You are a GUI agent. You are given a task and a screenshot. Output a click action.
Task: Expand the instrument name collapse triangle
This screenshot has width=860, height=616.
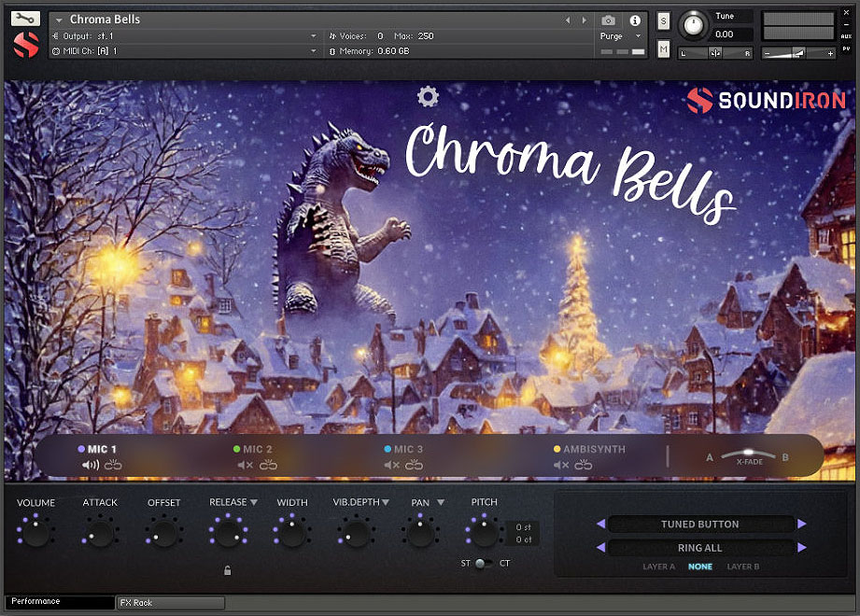(59, 21)
